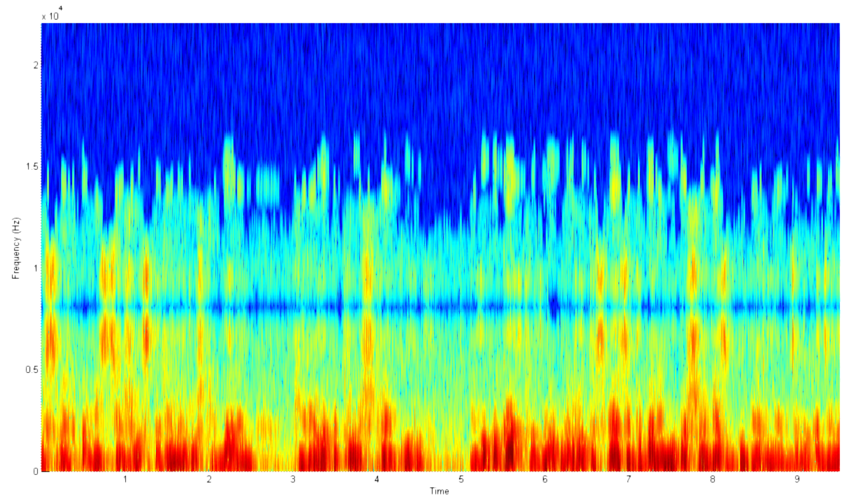
Task: Select time tick mark 8
Action: [712, 479]
